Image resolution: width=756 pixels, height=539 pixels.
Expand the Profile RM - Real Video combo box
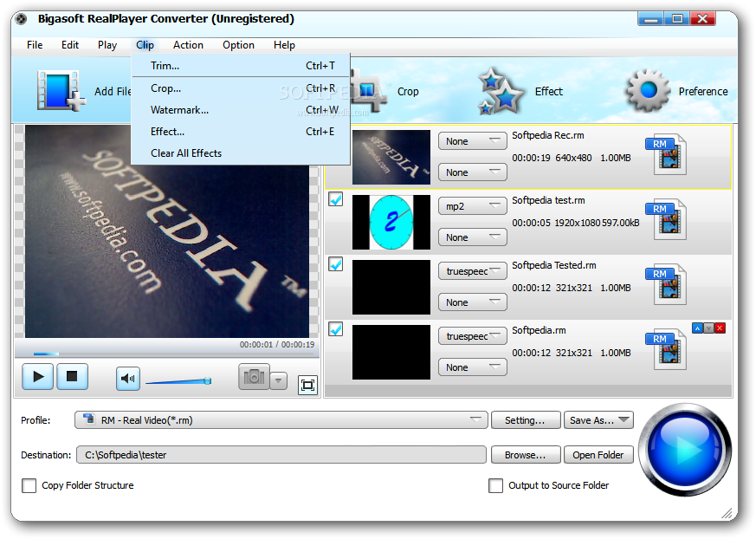point(281,419)
